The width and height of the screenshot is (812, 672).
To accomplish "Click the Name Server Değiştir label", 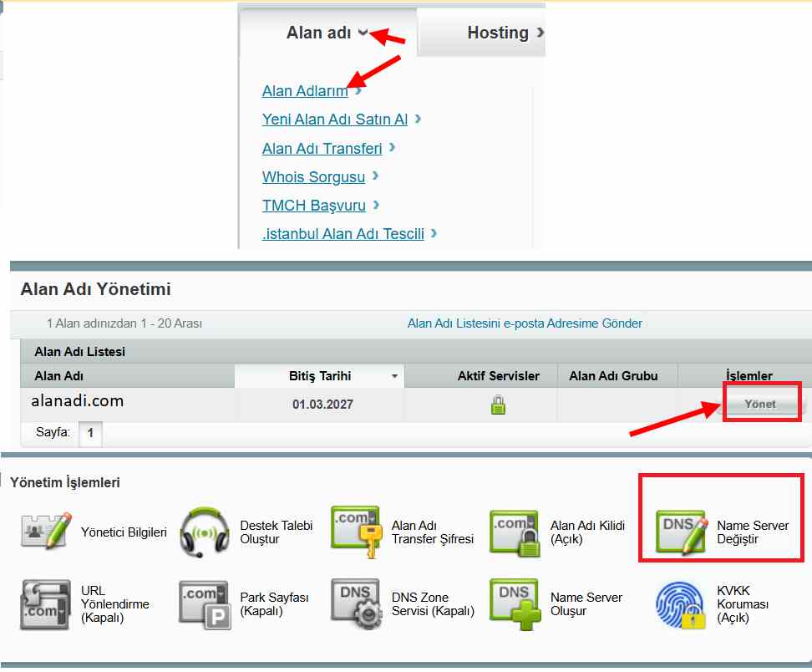I will point(753,532).
